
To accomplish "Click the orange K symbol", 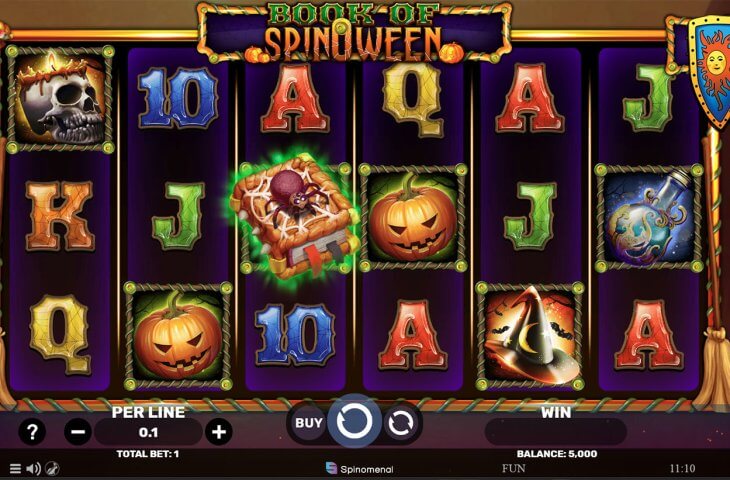I will pos(60,216).
